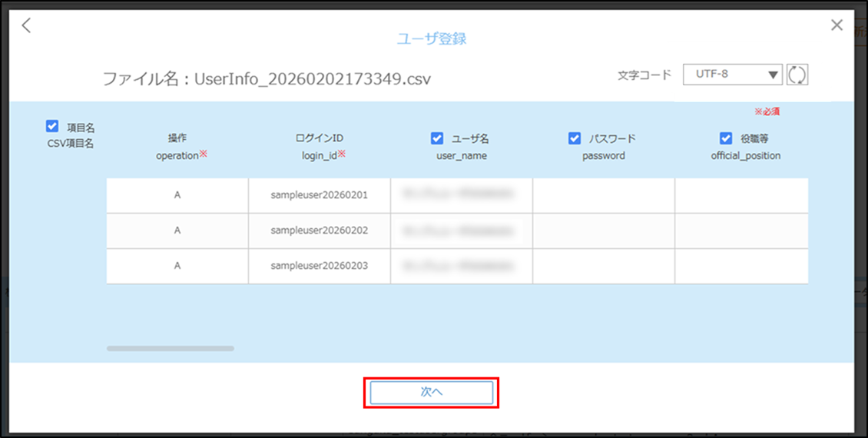Click the user_name CSV item label
The image size is (868, 438).
[462, 156]
